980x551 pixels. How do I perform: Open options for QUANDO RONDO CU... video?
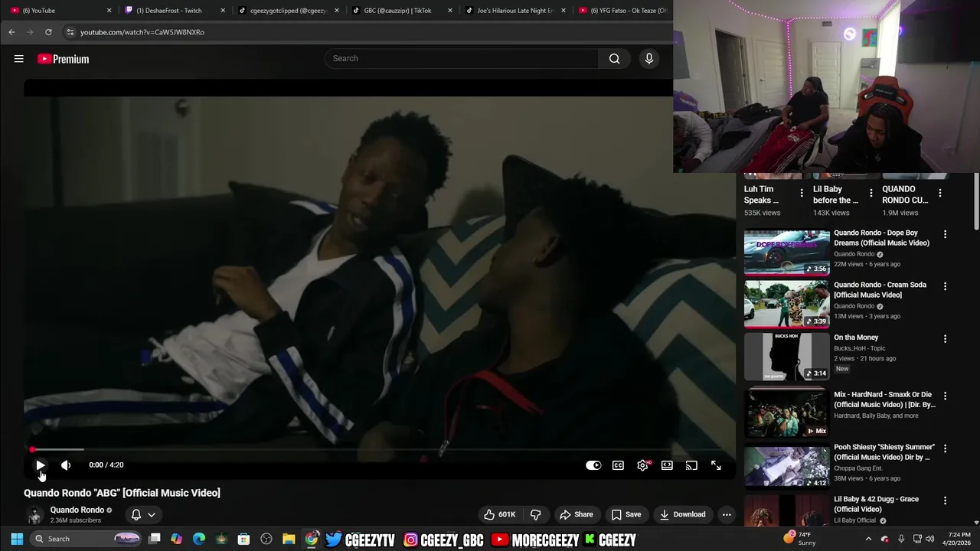tap(940, 193)
